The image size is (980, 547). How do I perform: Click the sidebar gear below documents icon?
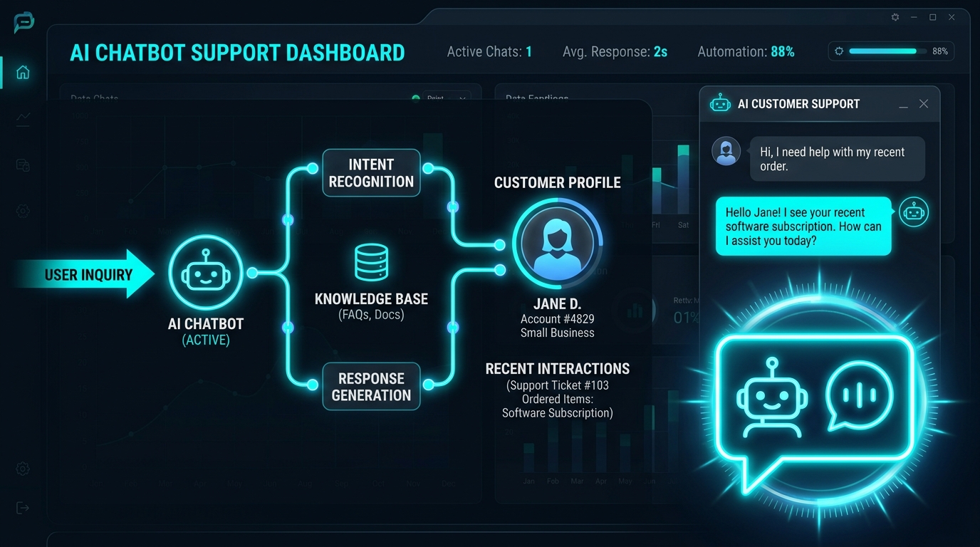click(x=23, y=212)
